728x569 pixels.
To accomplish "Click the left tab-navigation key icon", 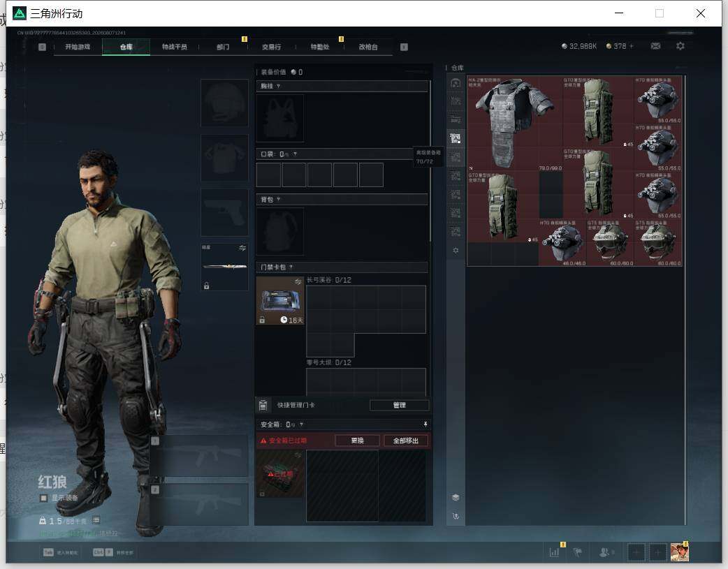I will pos(42,47).
